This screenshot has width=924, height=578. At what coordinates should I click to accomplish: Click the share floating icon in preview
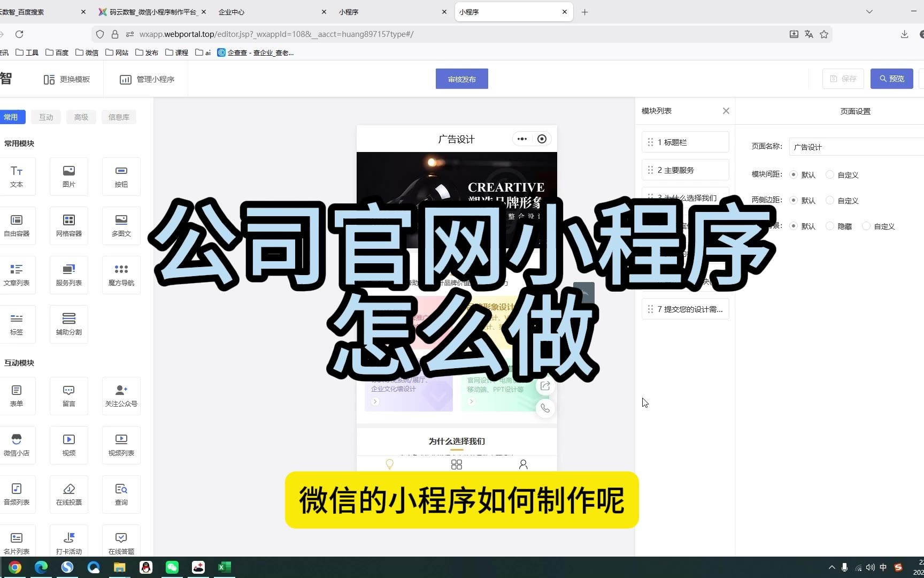545,386
